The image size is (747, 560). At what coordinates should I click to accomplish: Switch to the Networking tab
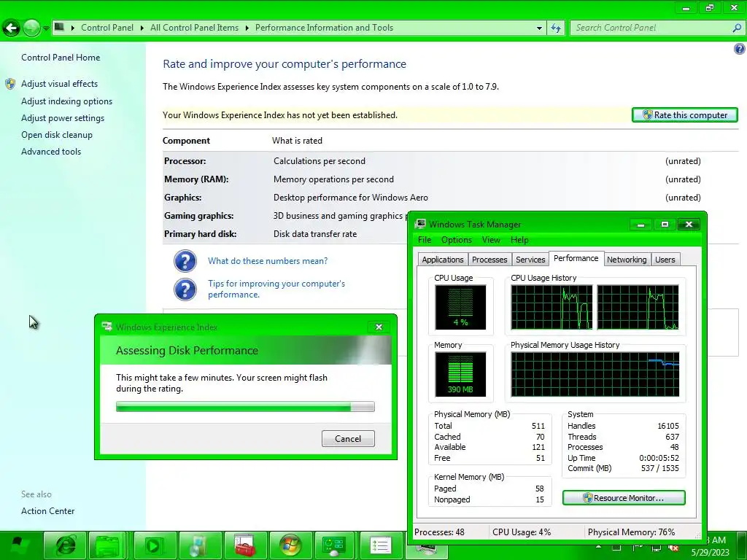(x=627, y=260)
